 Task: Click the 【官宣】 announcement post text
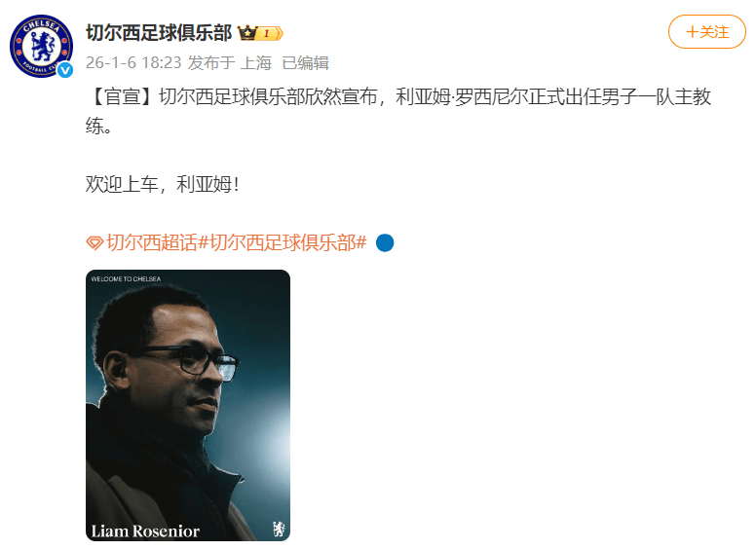398,111
